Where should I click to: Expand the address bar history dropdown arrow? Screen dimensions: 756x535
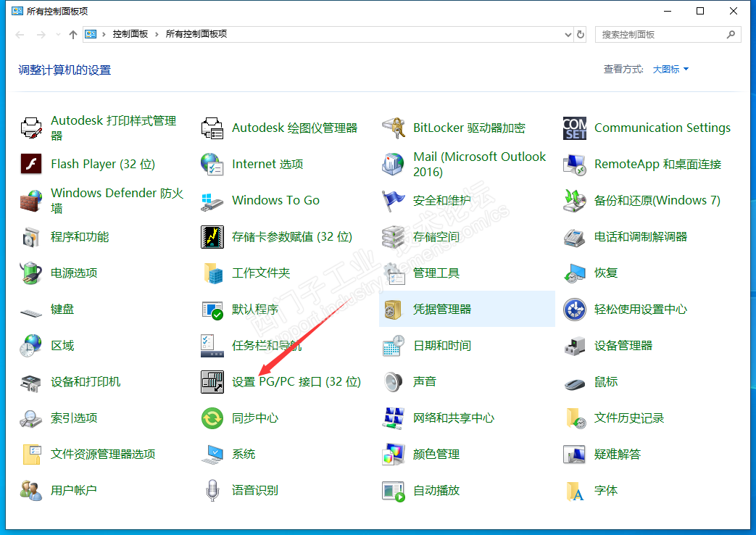[568, 34]
